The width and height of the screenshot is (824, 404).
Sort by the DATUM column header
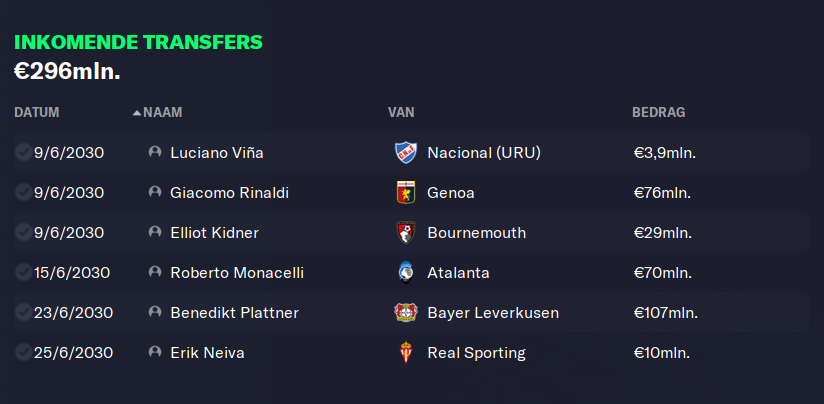[x=37, y=112]
